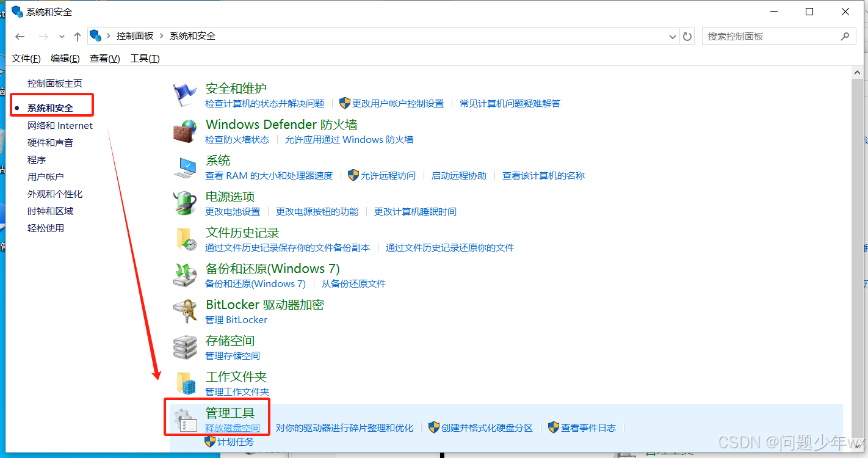Select 轻松使用 in sidebar
Screen dimensions: 868x458
pyautogui.click(x=46, y=228)
